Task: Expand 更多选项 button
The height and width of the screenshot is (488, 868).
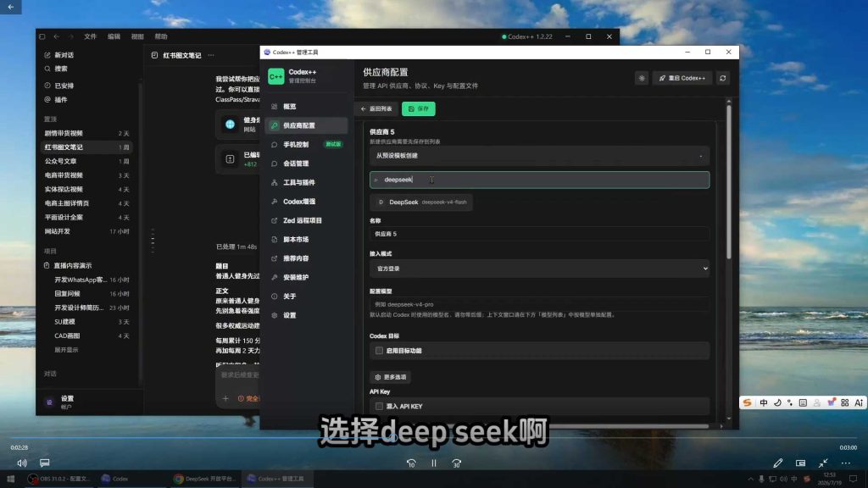Action: (390, 377)
